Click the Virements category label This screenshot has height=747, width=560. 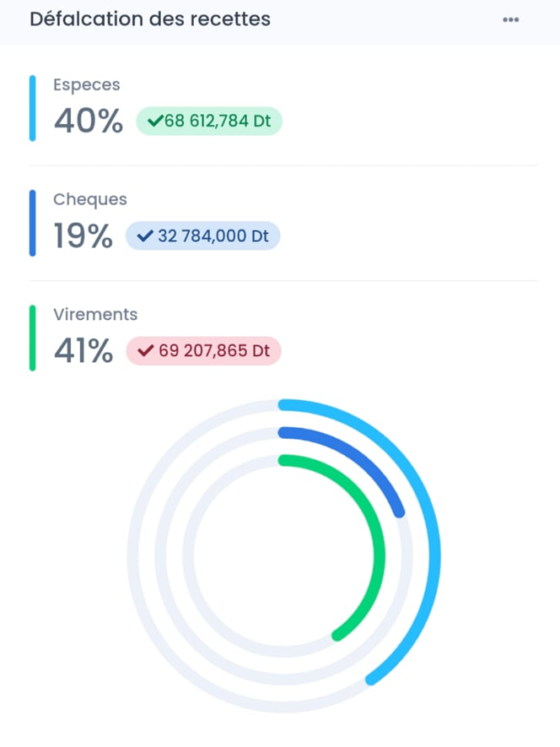pyautogui.click(x=95, y=314)
